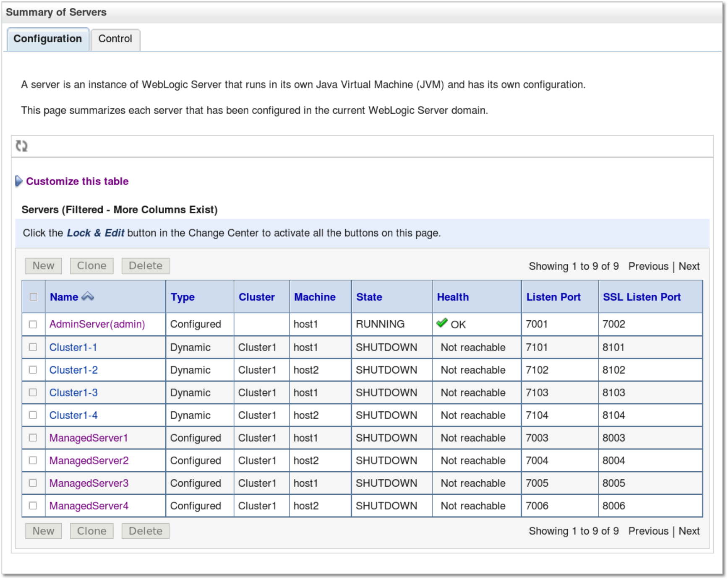Go to Previous page at top
This screenshot has width=728, height=579.
coord(648,266)
